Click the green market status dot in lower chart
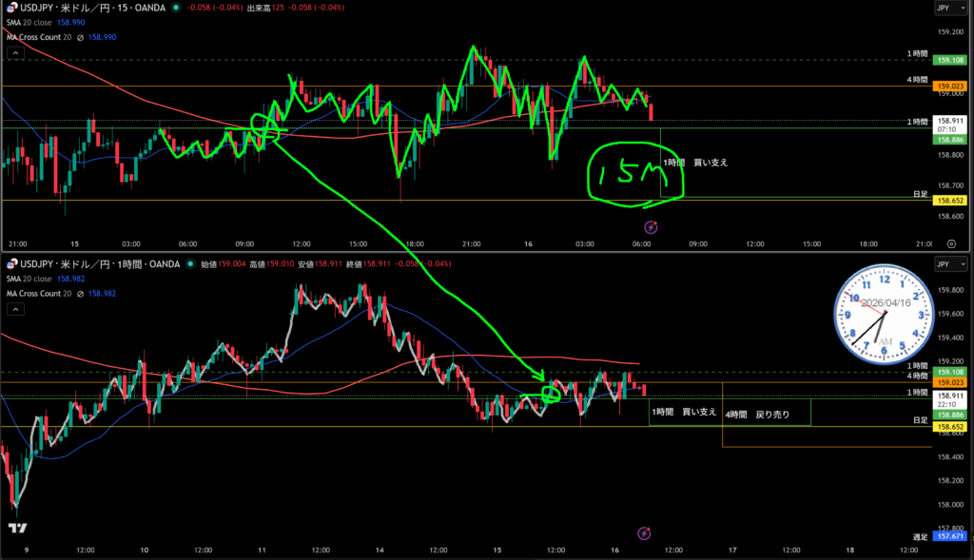 pos(191,263)
